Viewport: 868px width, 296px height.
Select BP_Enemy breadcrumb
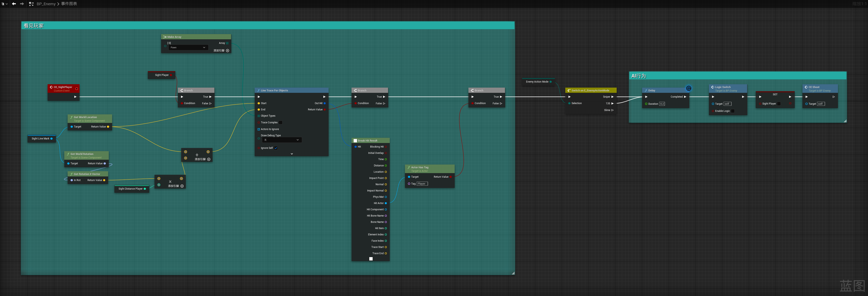[46, 4]
